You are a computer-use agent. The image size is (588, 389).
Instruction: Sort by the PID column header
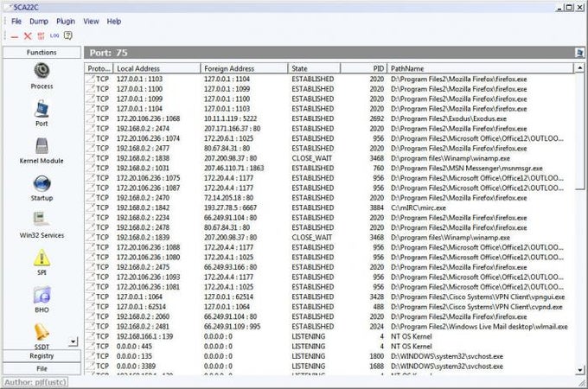point(364,68)
